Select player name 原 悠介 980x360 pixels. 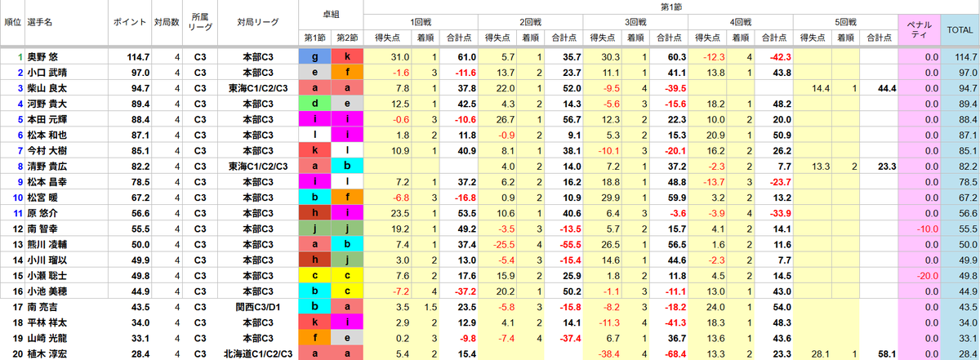41,214
